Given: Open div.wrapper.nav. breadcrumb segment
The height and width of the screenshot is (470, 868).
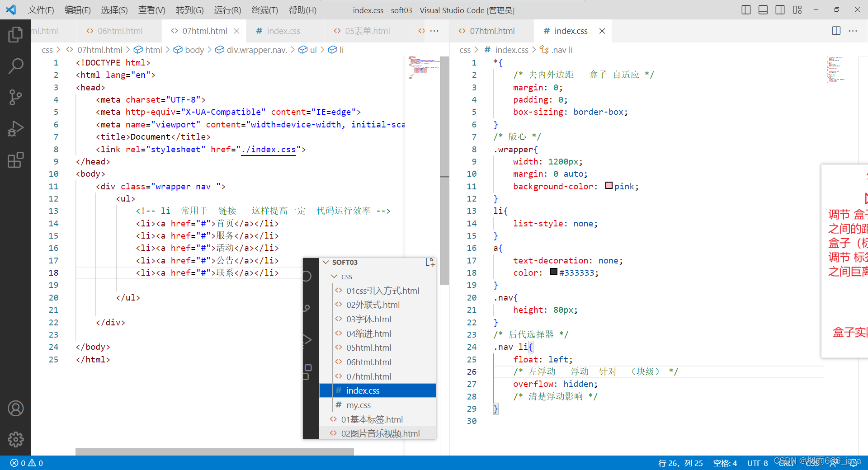Looking at the screenshot, I should pyautogui.click(x=257, y=50).
